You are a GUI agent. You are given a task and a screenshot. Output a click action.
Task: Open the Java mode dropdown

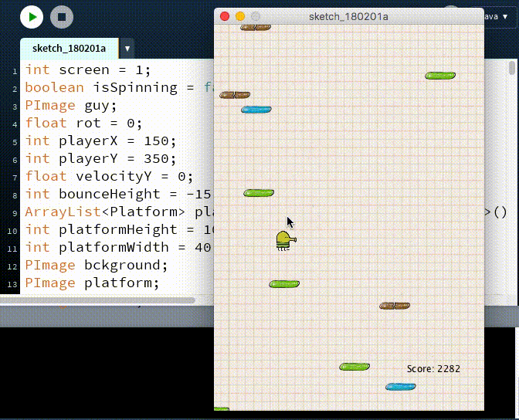[497, 16]
